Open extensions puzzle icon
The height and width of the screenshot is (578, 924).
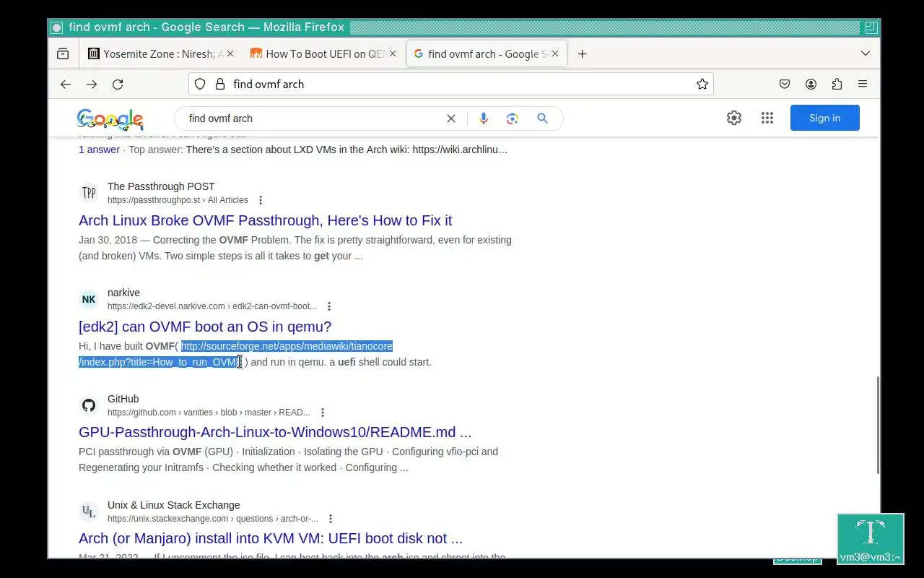click(x=837, y=85)
